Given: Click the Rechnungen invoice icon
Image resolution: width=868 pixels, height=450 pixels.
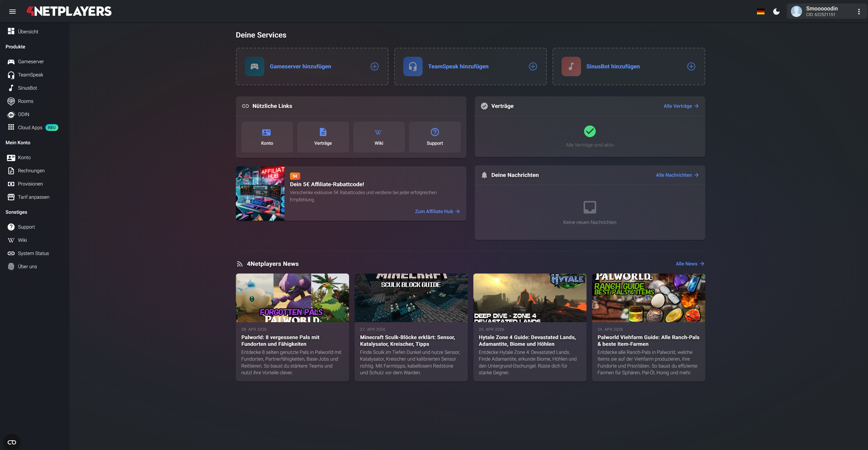Looking at the screenshot, I should (11, 170).
